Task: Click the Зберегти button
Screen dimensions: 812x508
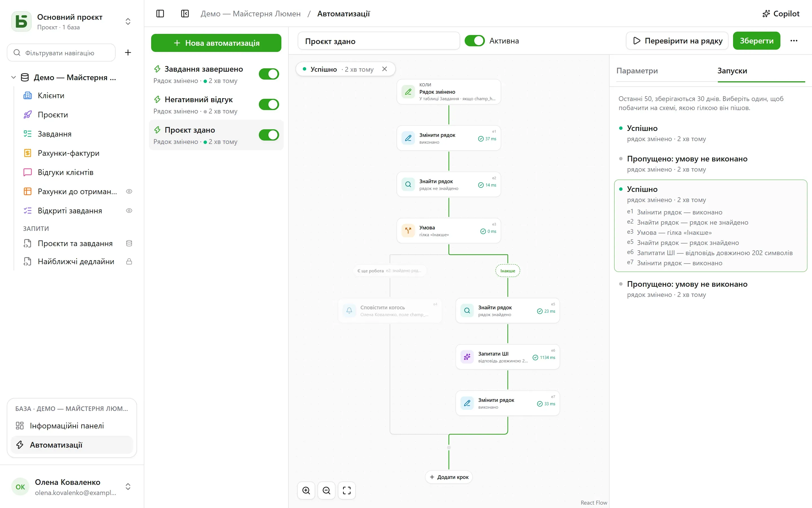Action: [x=756, y=41]
